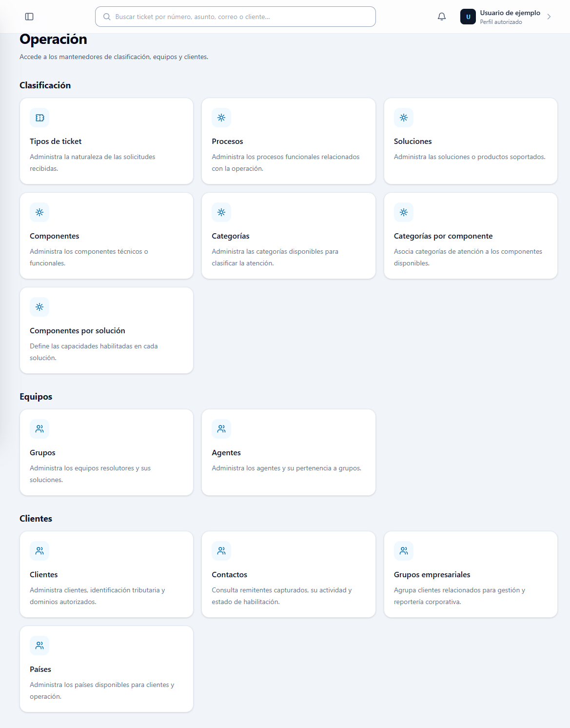The width and height of the screenshot is (570, 728).
Task: Open the Contactos card title
Action: click(230, 575)
